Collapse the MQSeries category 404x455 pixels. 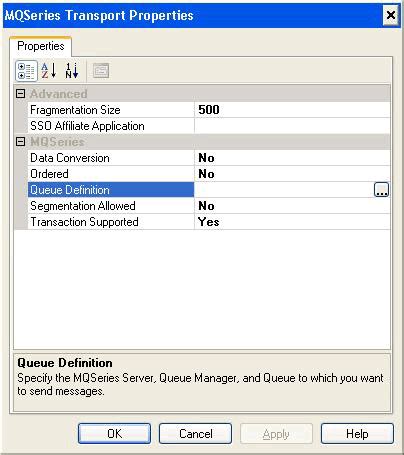pos(21,142)
